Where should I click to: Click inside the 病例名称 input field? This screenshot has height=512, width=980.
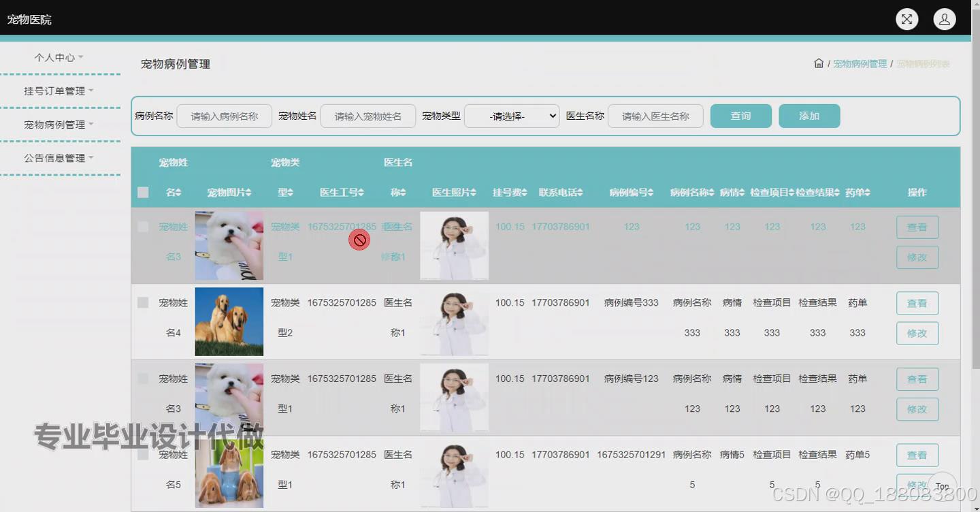224,116
